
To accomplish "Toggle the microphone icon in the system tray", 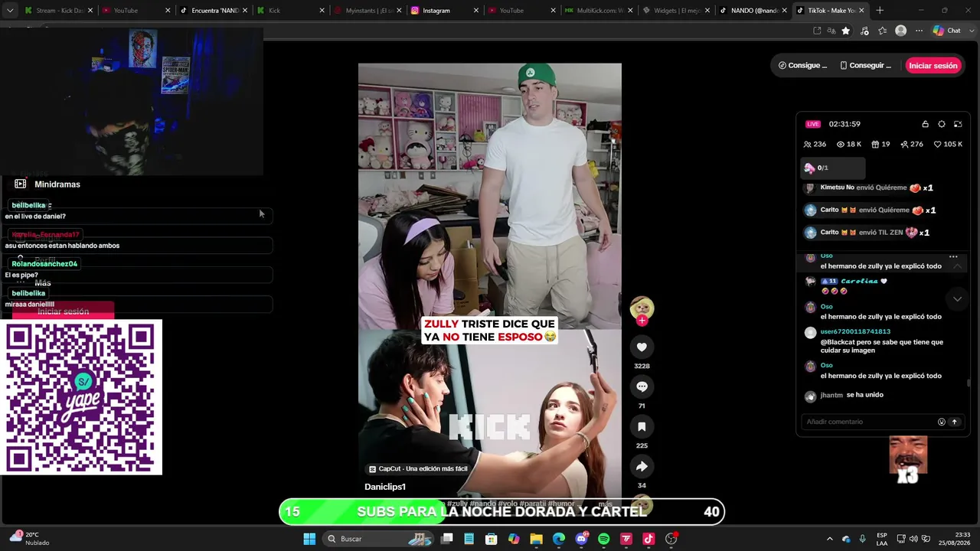I will [862, 539].
